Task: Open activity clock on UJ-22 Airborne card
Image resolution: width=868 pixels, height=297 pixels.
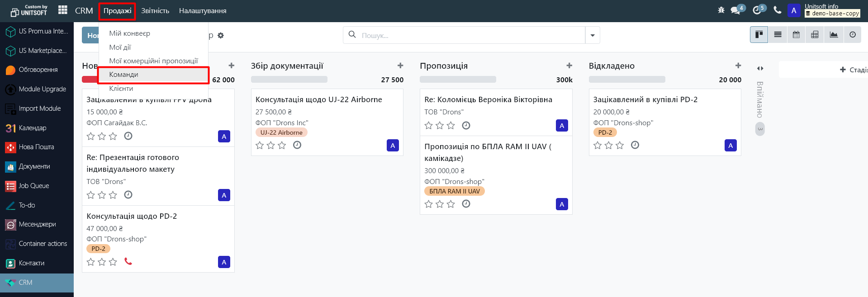Action: click(x=297, y=145)
